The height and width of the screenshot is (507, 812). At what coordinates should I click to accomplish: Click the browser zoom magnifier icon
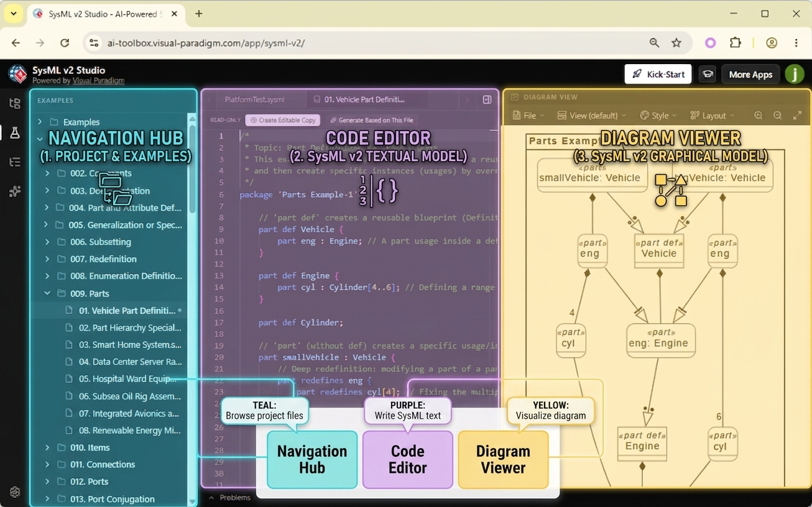pyautogui.click(x=654, y=43)
